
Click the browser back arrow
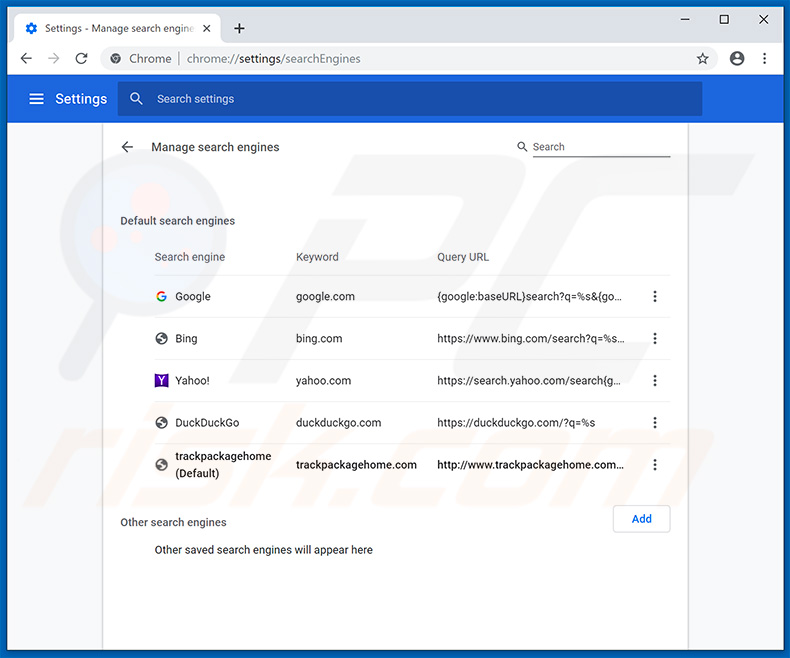pyautogui.click(x=26, y=58)
